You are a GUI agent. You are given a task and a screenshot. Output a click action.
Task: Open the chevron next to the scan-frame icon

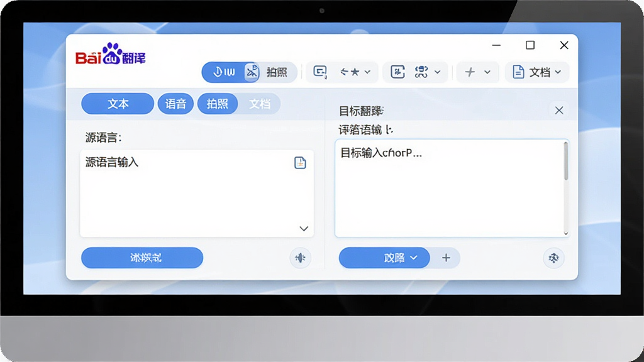[x=438, y=72]
